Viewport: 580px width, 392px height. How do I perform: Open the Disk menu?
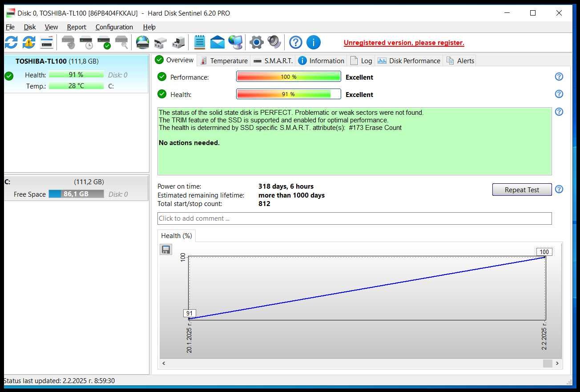tap(30, 27)
